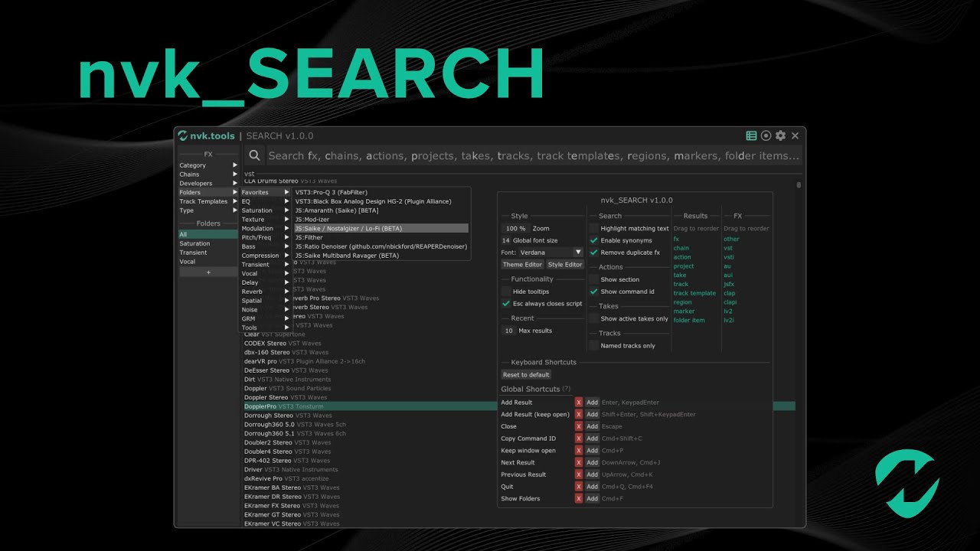
Task: Select the All folder in sidebar
Action: tap(208, 234)
